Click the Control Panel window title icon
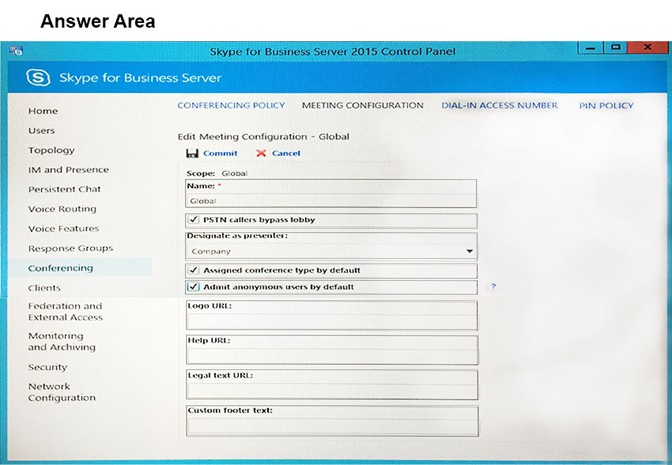 pos(16,51)
